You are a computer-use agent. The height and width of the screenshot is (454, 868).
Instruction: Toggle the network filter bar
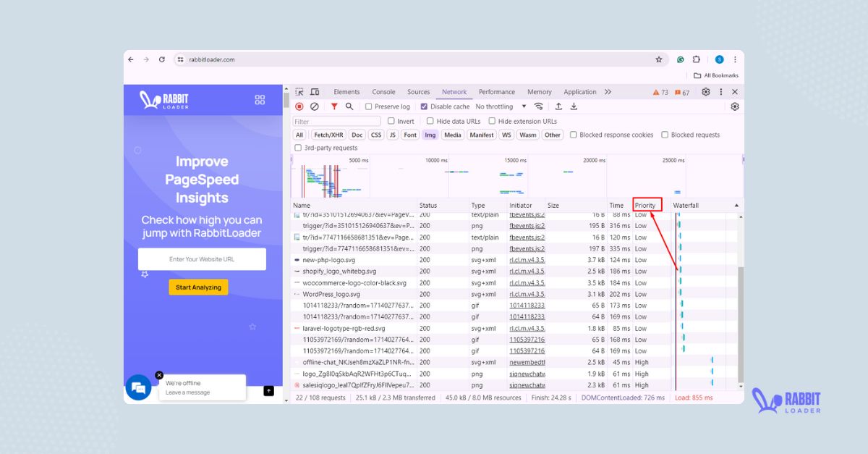tap(334, 106)
